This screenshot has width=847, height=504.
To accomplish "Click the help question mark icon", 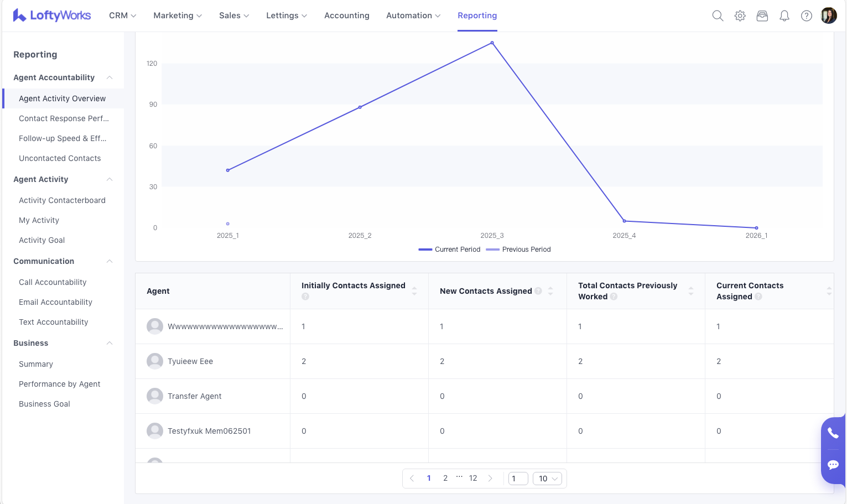I will click(806, 15).
